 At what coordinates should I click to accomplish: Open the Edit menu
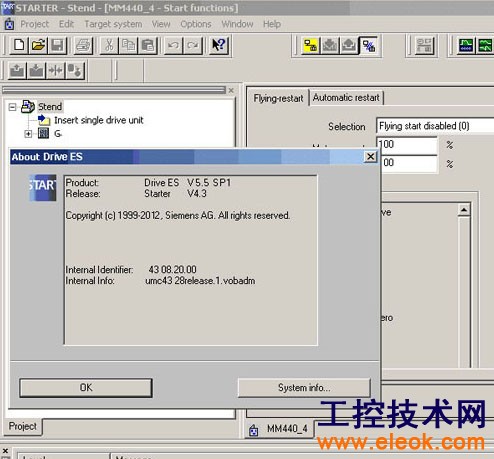pos(66,24)
